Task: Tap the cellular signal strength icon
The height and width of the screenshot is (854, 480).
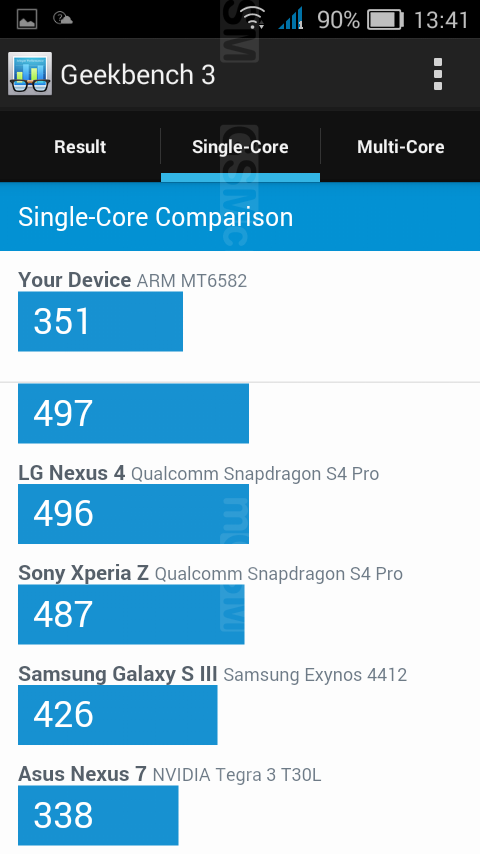Action: (x=290, y=20)
